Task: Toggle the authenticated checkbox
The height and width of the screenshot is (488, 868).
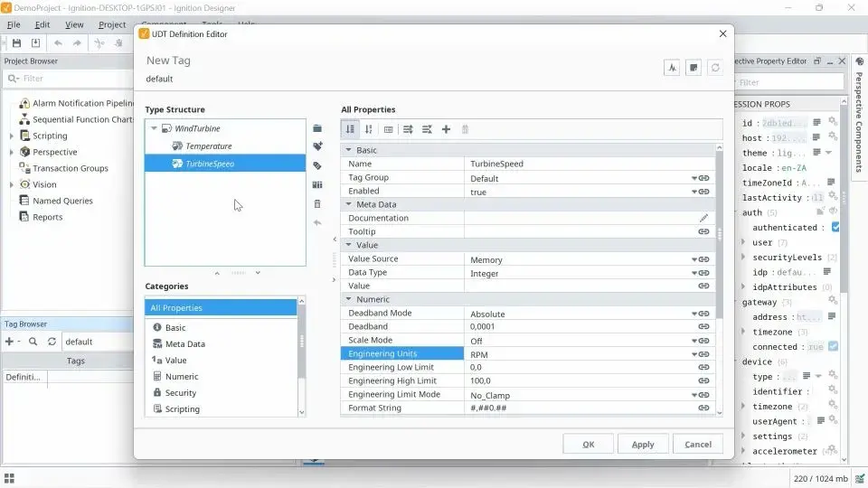Action: 835,227
